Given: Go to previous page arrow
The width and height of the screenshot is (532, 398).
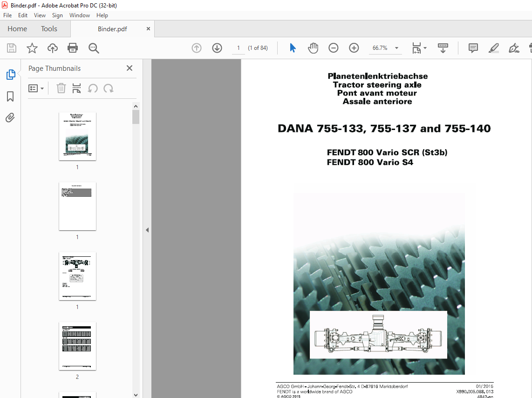Looking at the screenshot, I should [x=197, y=48].
